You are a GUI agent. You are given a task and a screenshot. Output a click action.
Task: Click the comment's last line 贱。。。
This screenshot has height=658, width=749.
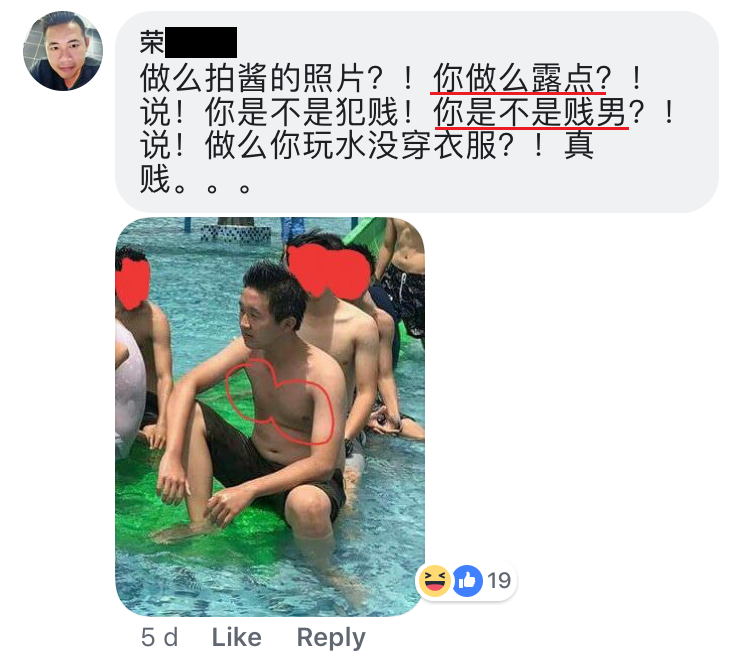195,180
